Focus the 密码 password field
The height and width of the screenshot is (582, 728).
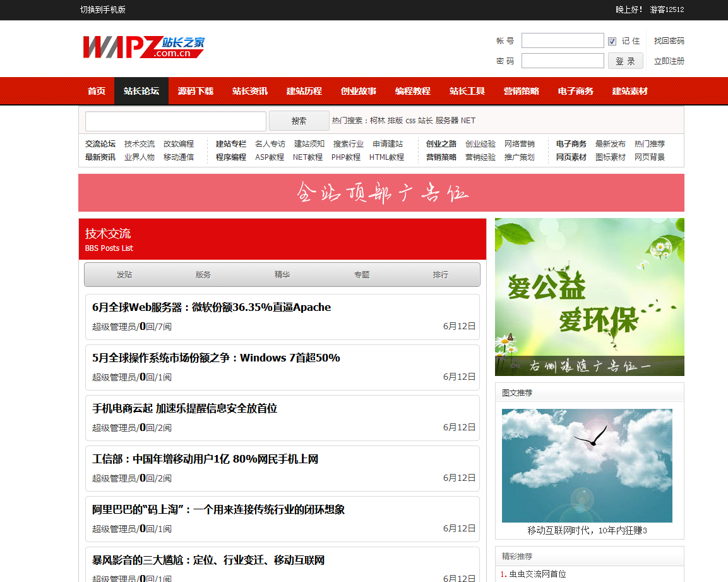pyautogui.click(x=562, y=61)
